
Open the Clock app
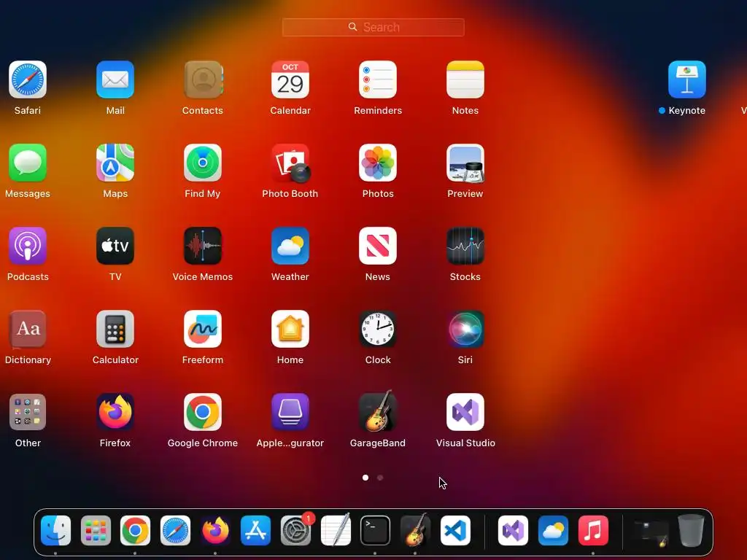point(378,329)
